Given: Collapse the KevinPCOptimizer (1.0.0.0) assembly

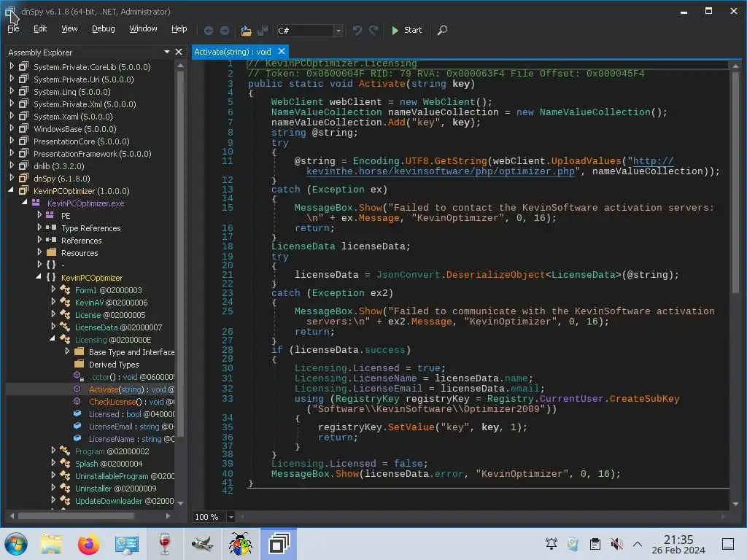Looking at the screenshot, I should pos(12,190).
